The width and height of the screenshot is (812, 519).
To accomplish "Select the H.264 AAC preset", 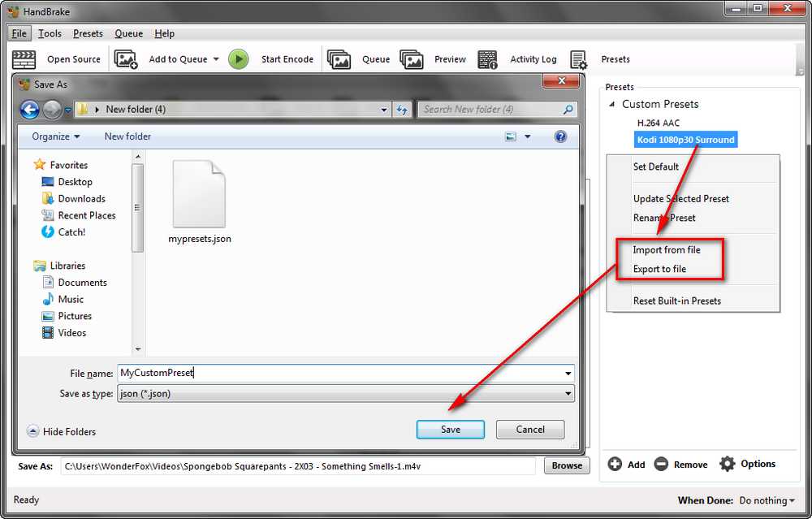I will pos(659,123).
